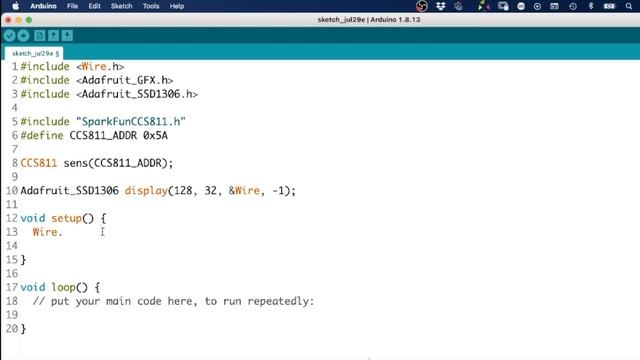Click the Bluetooth status icon

coord(591,6)
